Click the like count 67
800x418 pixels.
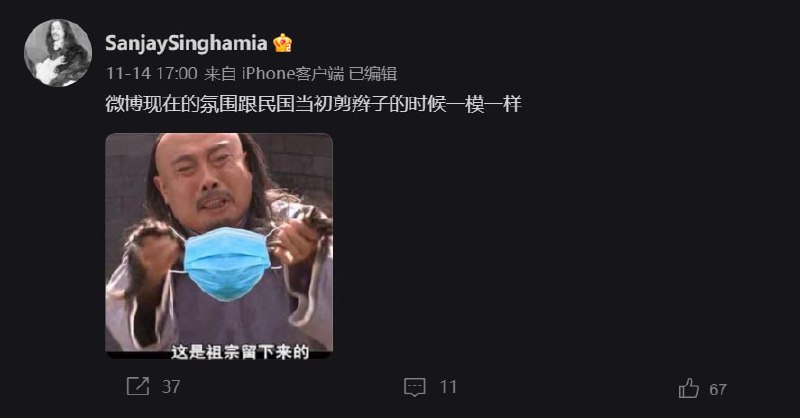click(718, 389)
